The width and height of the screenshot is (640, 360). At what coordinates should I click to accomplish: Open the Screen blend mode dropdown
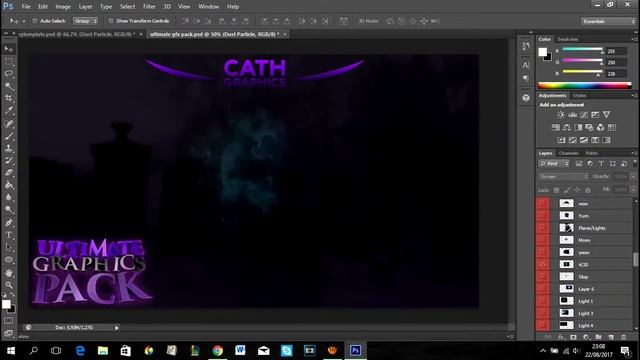click(x=563, y=177)
